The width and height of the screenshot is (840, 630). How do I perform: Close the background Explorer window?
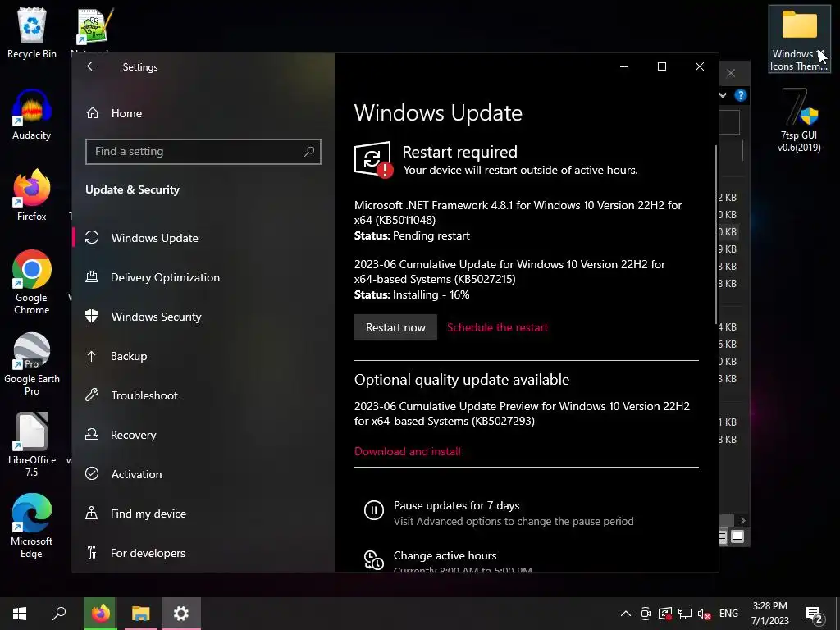click(x=731, y=73)
